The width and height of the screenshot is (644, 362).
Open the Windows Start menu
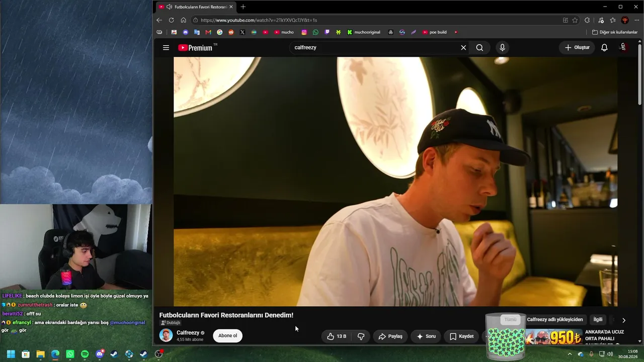point(11,354)
